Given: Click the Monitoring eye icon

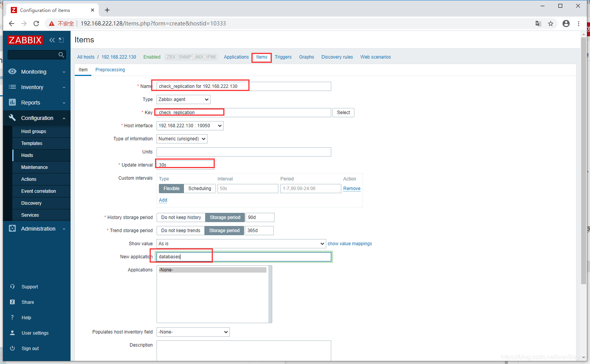Looking at the screenshot, I should [12, 71].
